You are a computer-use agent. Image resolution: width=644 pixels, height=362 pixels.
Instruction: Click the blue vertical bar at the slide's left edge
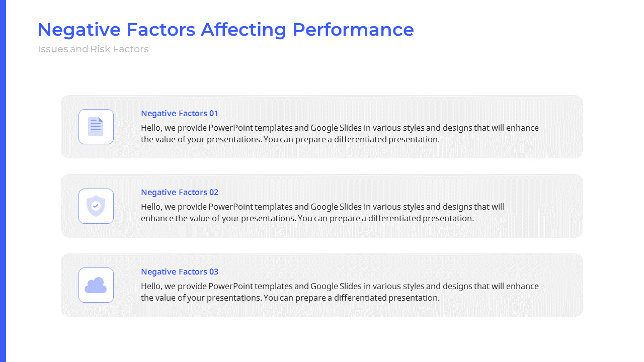(x=3, y=181)
